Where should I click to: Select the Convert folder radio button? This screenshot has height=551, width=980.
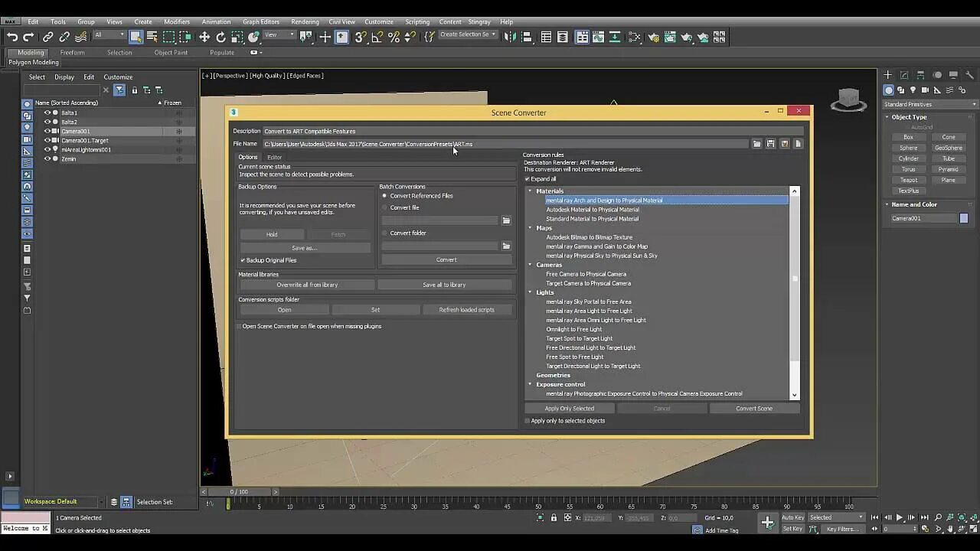(x=385, y=233)
